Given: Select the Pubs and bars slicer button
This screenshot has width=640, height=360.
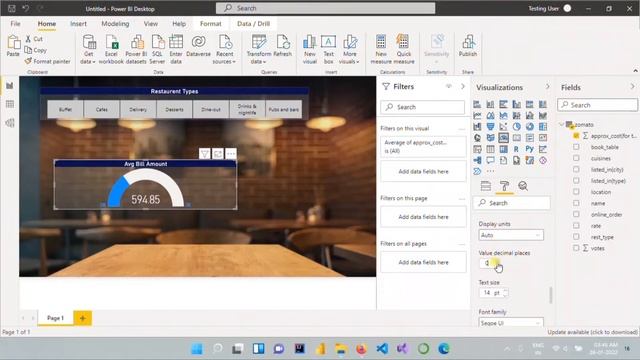Looking at the screenshot, I should (284, 109).
